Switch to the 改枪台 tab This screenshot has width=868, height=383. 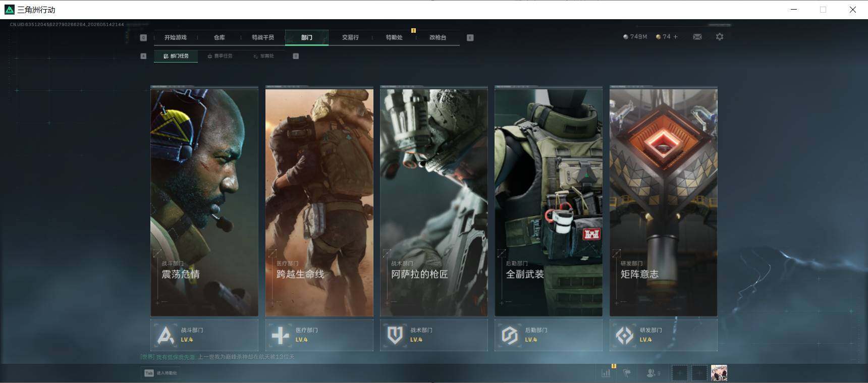438,37
